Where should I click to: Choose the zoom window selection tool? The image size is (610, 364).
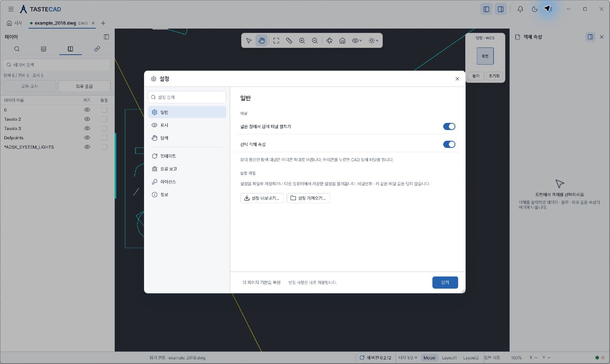pos(276,41)
